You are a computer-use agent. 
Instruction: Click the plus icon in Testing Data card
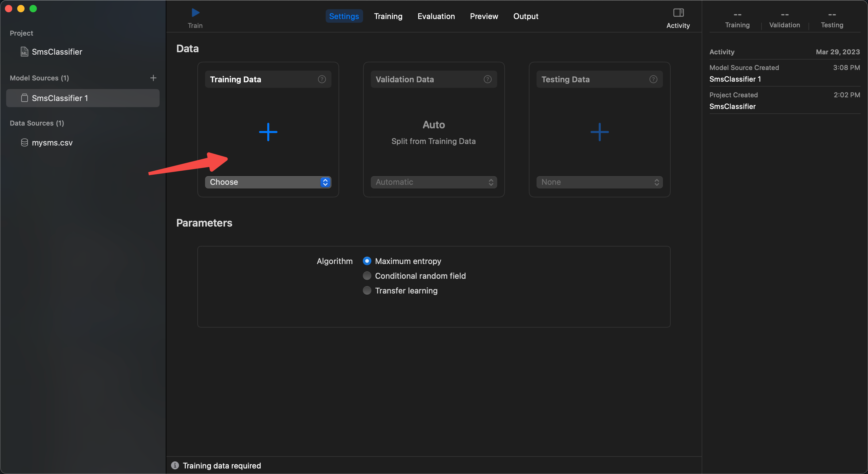point(599,132)
